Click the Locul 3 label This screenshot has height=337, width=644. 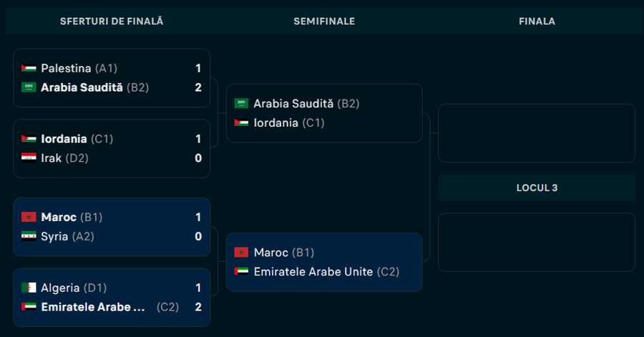[537, 188]
